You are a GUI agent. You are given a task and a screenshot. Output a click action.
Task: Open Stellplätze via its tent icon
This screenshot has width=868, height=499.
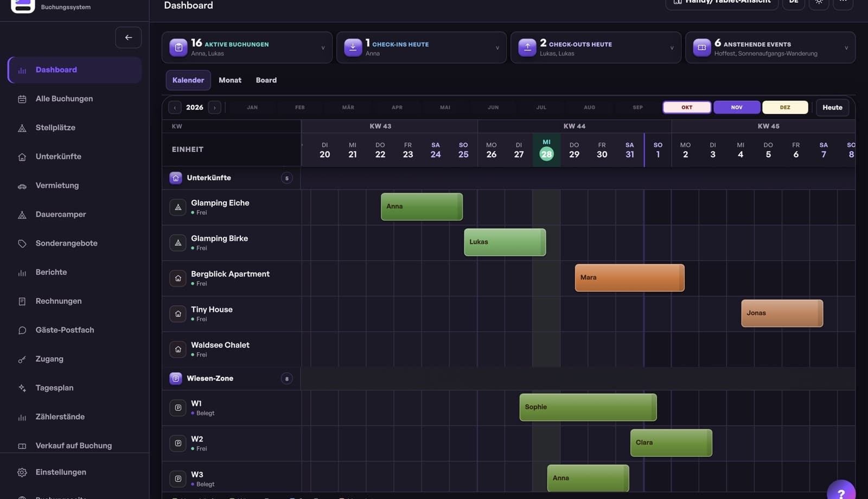(x=22, y=128)
